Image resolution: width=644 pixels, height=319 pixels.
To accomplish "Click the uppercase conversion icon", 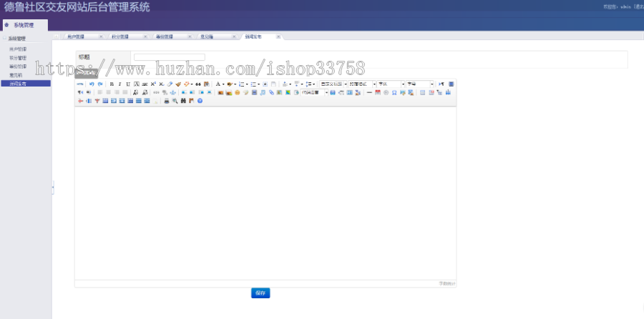I will (x=135, y=92).
